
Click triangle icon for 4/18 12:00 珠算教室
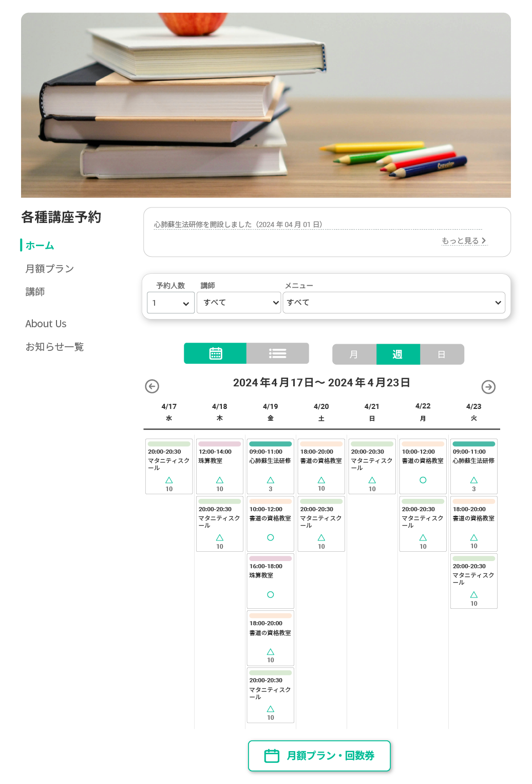220,480
